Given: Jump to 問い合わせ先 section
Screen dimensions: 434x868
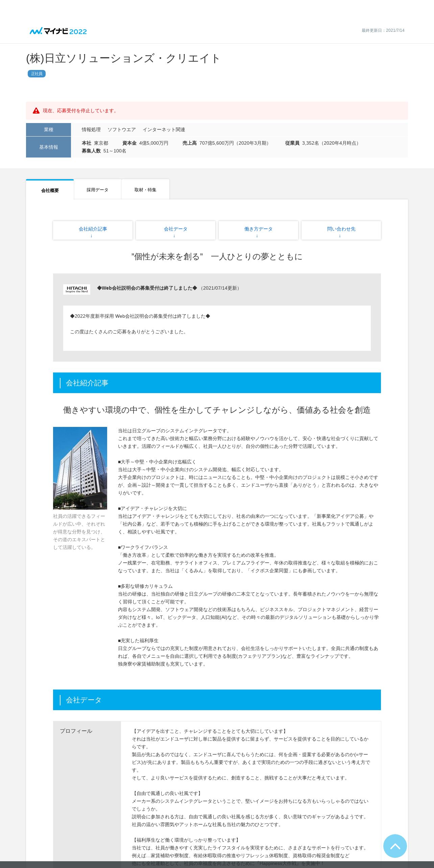Looking at the screenshot, I should [x=341, y=231].
